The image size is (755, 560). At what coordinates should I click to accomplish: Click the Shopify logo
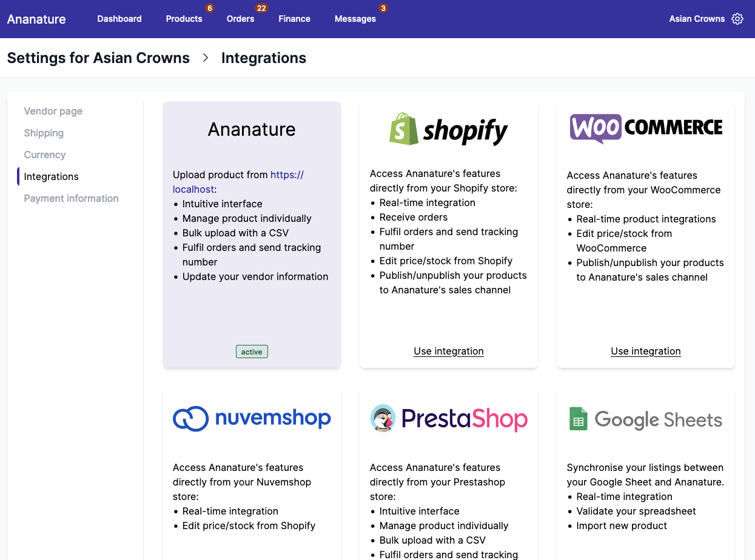[449, 129]
